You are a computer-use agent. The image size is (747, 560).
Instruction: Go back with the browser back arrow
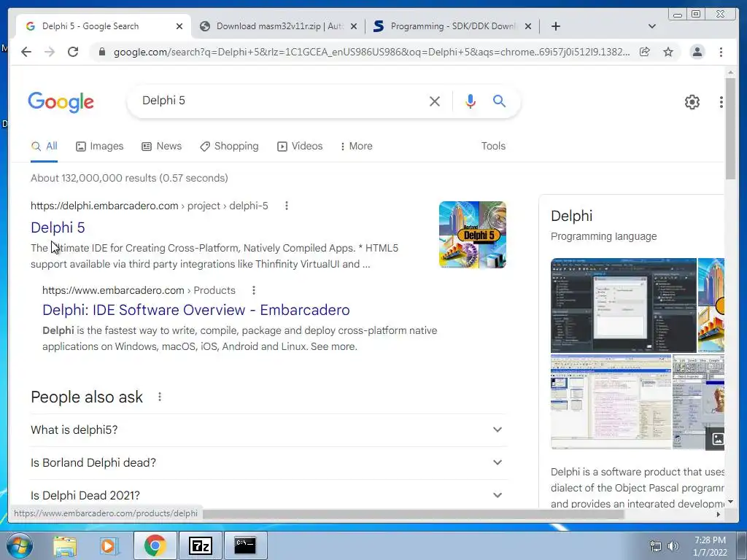26,52
